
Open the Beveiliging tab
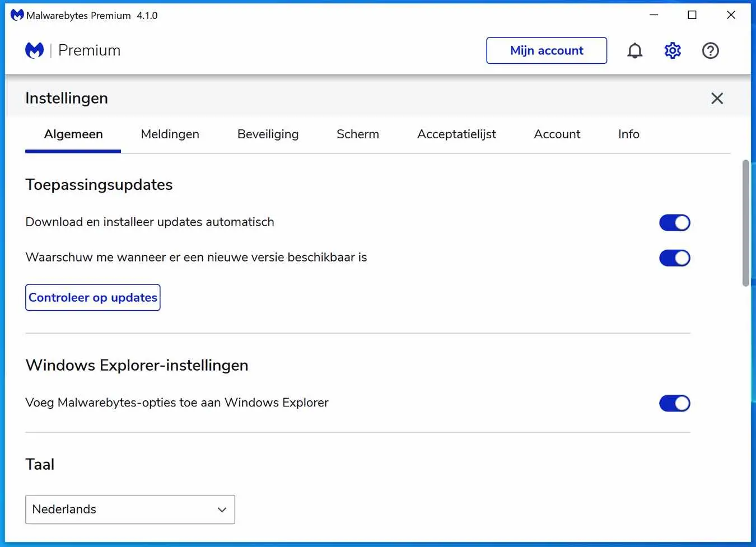pyautogui.click(x=268, y=134)
